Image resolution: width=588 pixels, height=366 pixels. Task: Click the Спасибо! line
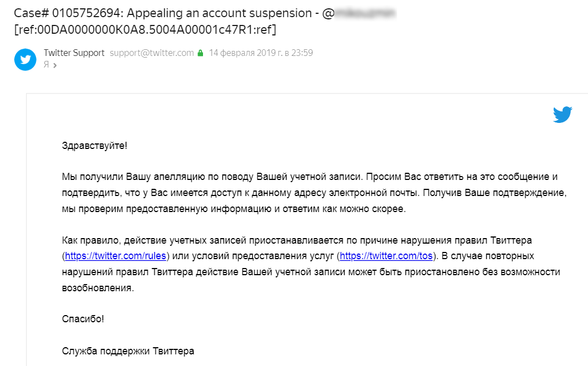[x=83, y=319]
